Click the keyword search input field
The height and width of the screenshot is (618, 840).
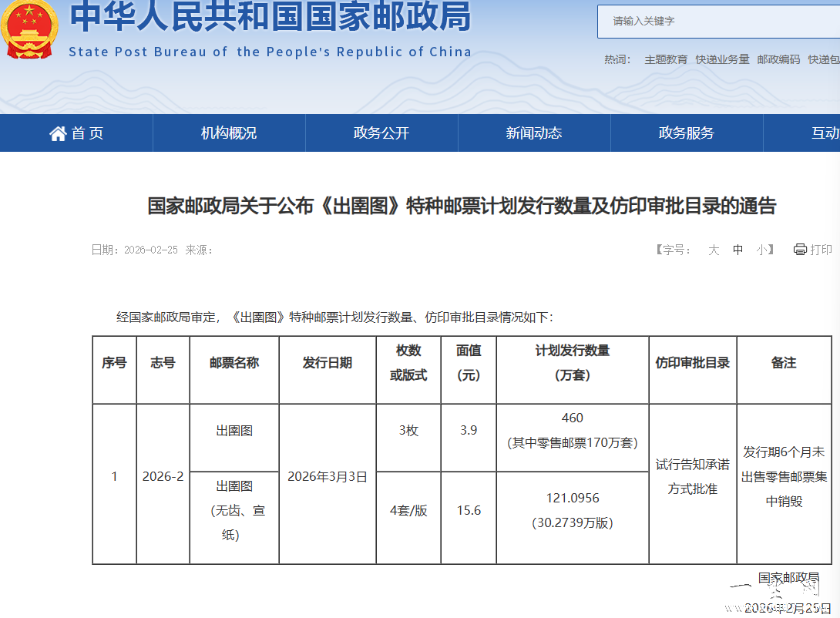tap(717, 22)
